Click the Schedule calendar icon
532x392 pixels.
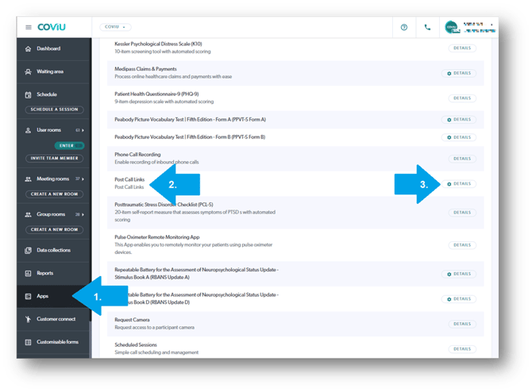coord(29,94)
